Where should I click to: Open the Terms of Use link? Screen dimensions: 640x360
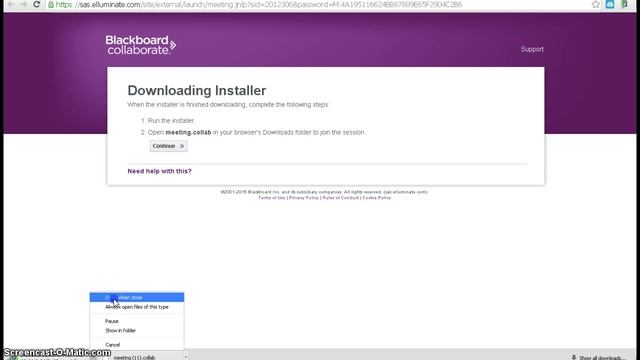271,198
